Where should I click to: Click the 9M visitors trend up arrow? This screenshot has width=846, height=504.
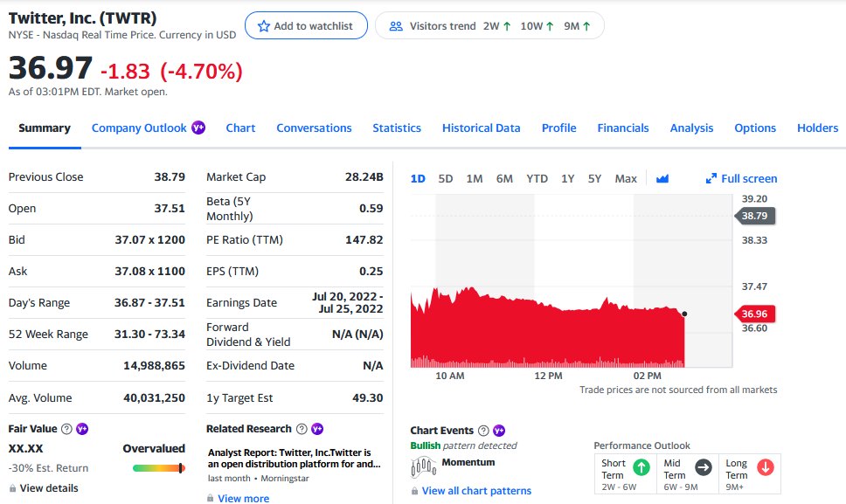586,26
